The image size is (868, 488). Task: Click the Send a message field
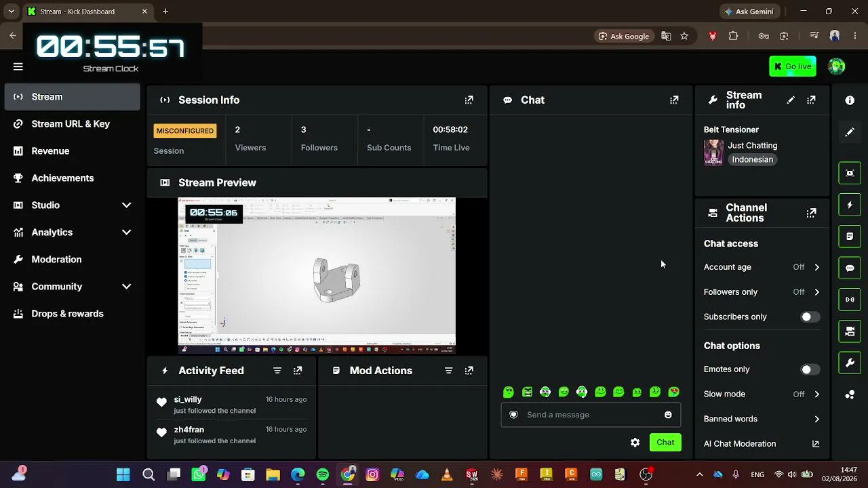pyautogui.click(x=591, y=415)
